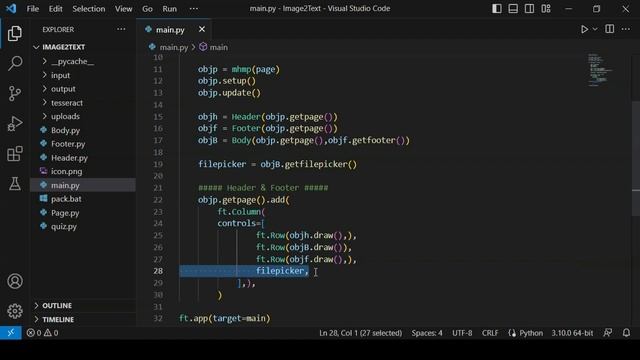This screenshot has width=640, height=360.
Task: Click line number 32 in the gutter
Action: 158,318
